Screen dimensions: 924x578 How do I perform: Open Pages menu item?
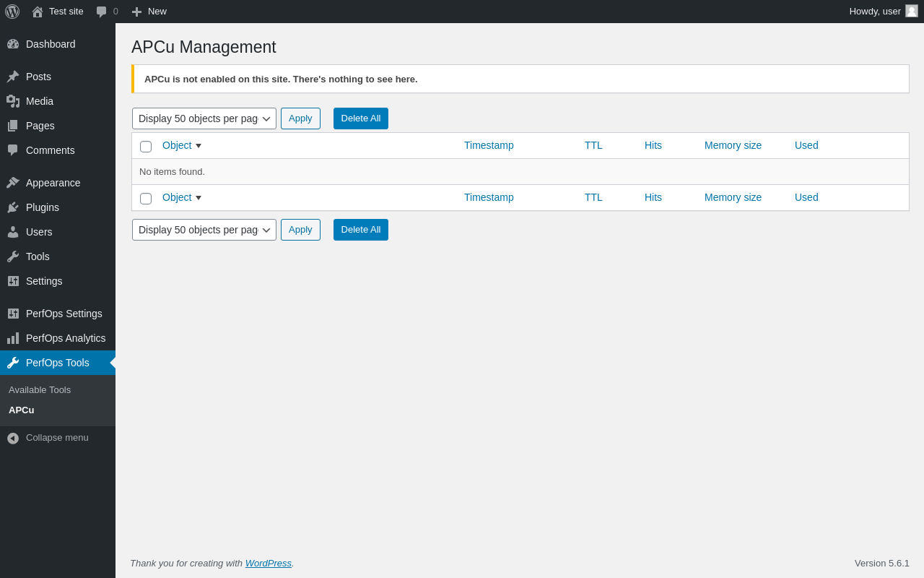click(x=58, y=126)
